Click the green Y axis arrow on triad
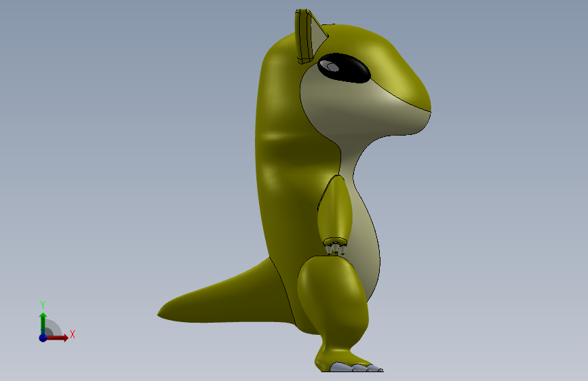588x381 pixels. 43,323
